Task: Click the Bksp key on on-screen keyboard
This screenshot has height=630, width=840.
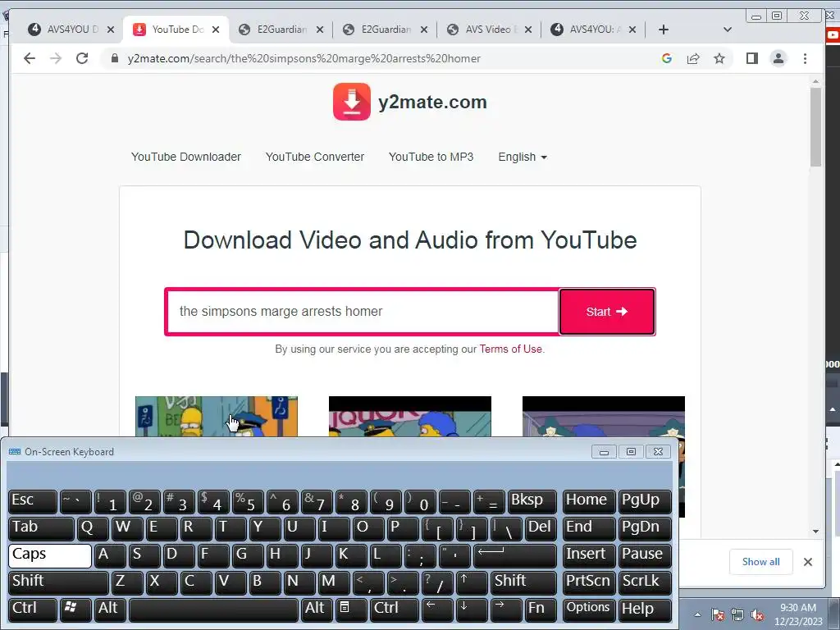Action: [x=532, y=501]
